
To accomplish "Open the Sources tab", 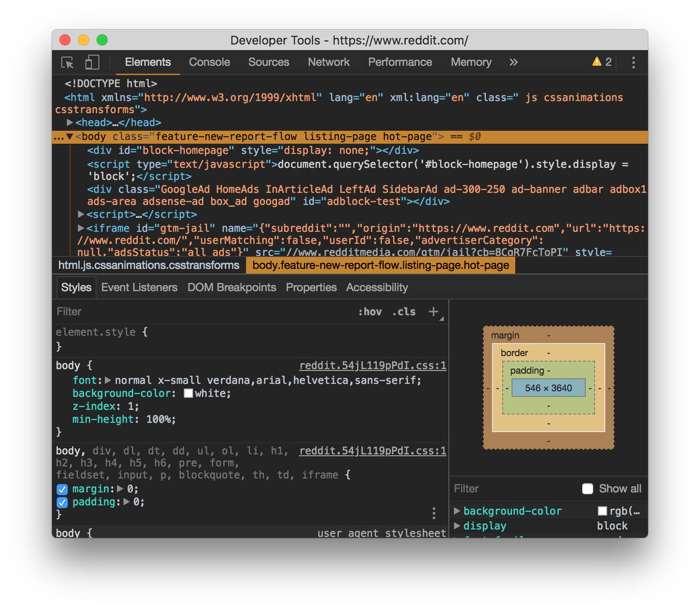I will pyautogui.click(x=268, y=62).
